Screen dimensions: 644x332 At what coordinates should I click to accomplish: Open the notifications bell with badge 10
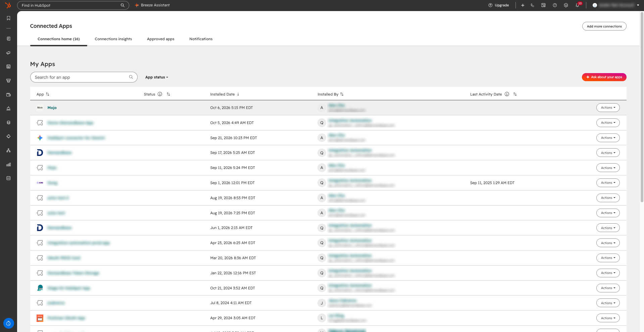pos(578,5)
